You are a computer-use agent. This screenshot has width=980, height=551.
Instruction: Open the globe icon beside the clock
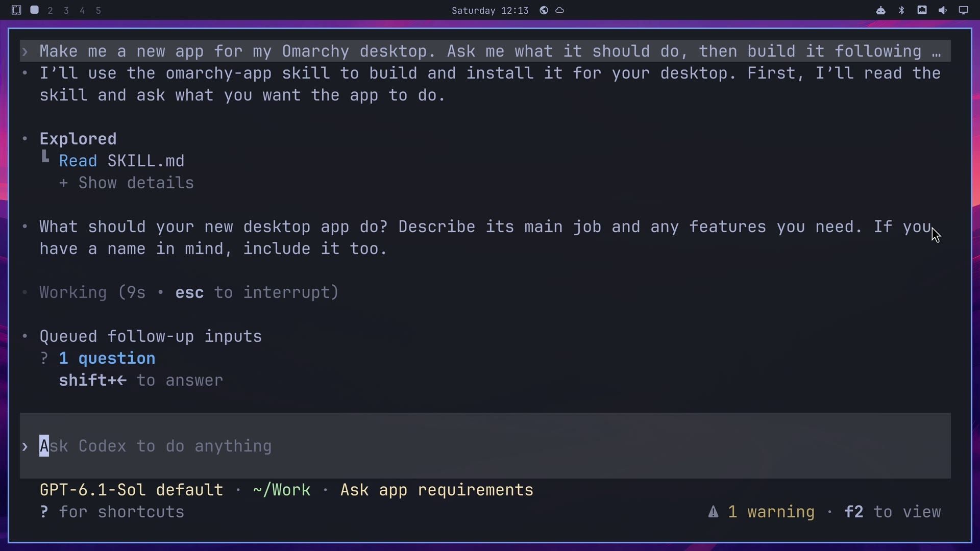tap(544, 10)
